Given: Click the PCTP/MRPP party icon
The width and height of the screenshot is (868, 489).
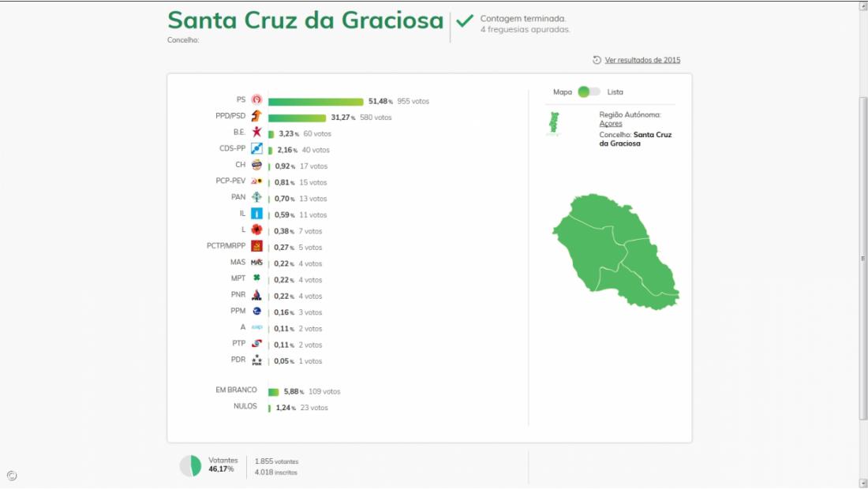Looking at the screenshot, I should click(x=256, y=247).
